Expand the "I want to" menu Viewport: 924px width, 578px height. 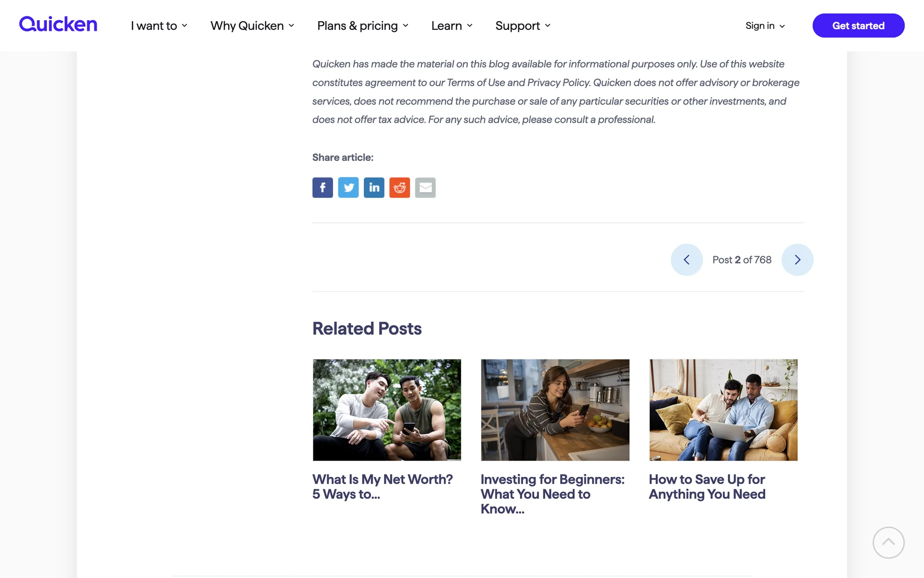point(159,26)
